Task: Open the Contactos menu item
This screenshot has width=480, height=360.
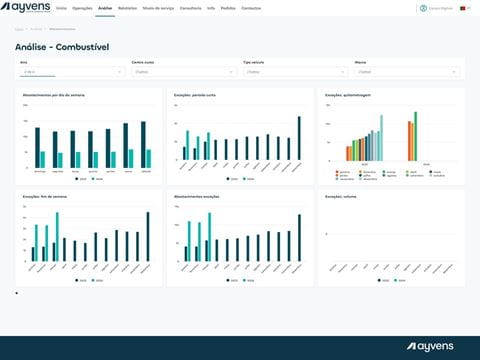Action: (251, 8)
